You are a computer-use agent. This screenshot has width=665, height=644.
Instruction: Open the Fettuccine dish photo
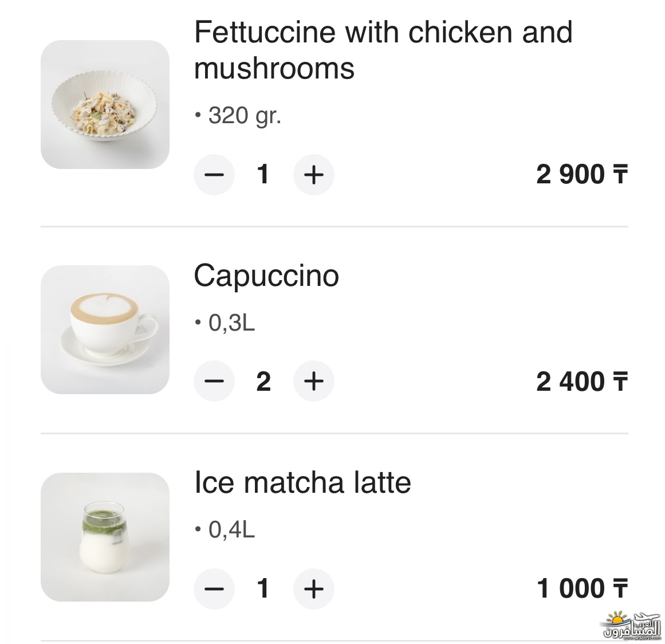point(105,104)
